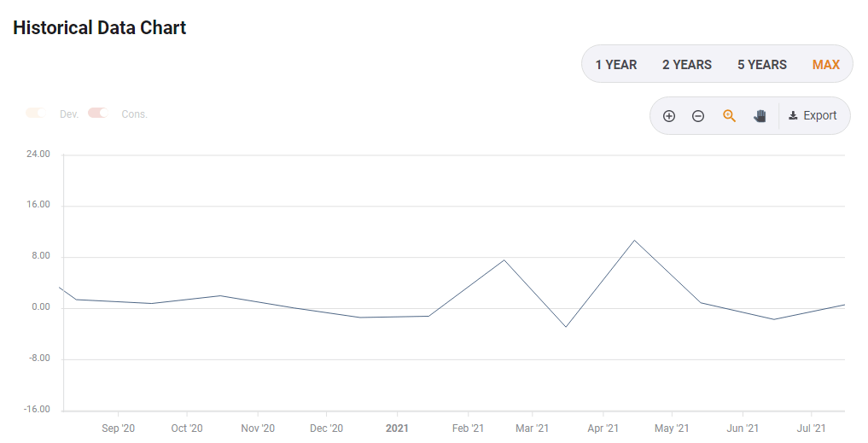Switch to the 1 YEAR range
The width and height of the screenshot is (868, 443).
point(616,65)
